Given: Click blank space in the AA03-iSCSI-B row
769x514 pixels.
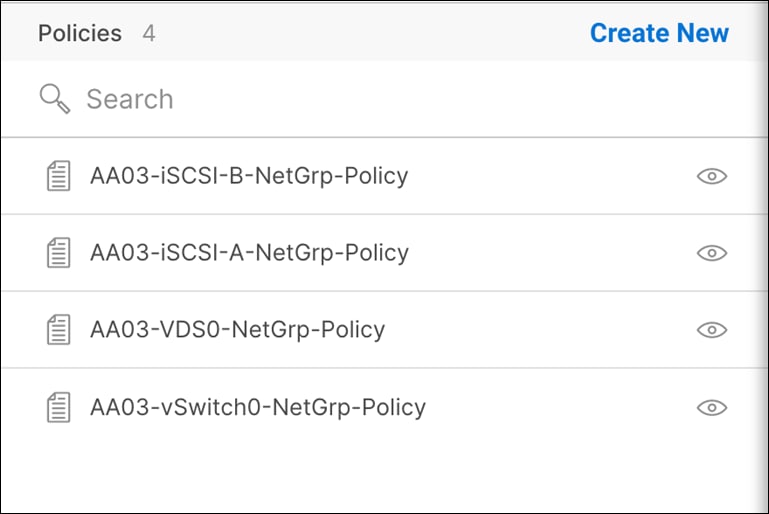Looking at the screenshot, I should pyautogui.click(x=550, y=177).
